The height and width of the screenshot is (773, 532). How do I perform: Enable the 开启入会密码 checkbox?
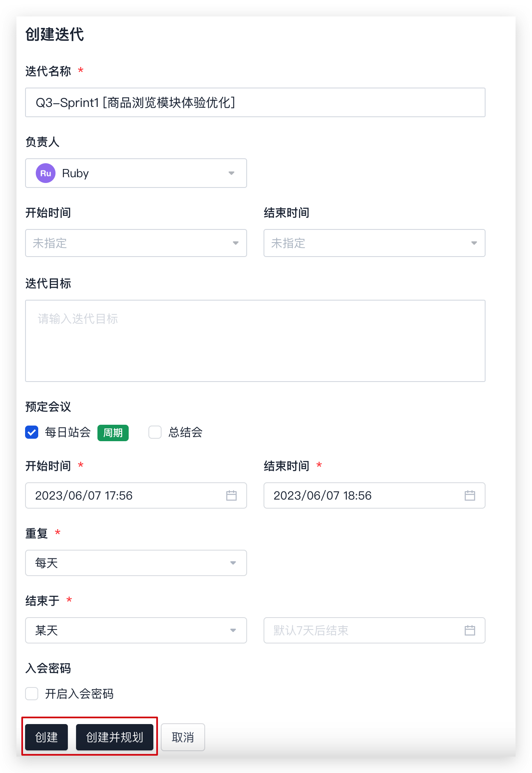click(x=32, y=694)
